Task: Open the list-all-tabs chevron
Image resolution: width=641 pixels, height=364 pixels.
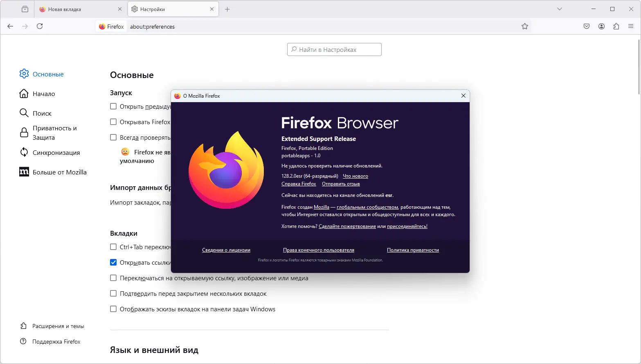Action: 559,9
